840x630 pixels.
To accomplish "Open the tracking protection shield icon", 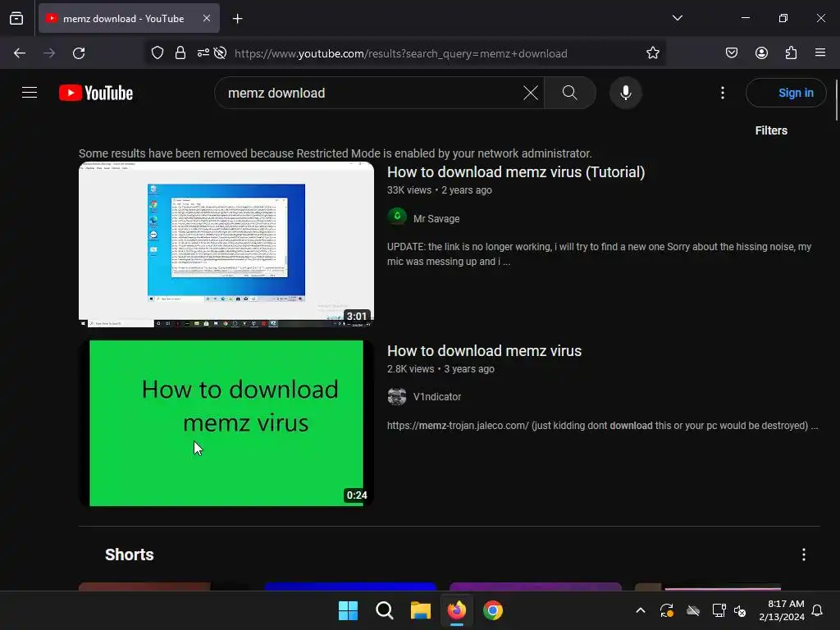I will [x=157, y=53].
